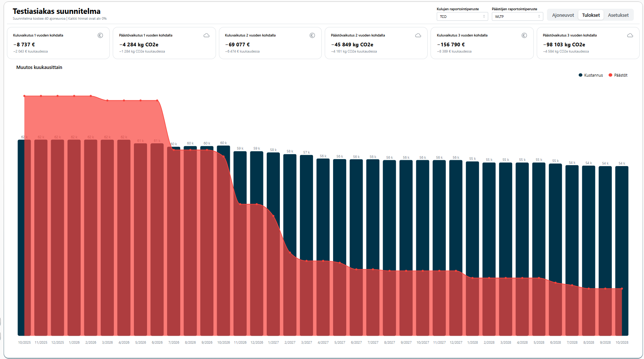Click cloud icon in 2-year emissions card
Image resolution: width=644 pixels, height=359 pixels.
coord(418,35)
